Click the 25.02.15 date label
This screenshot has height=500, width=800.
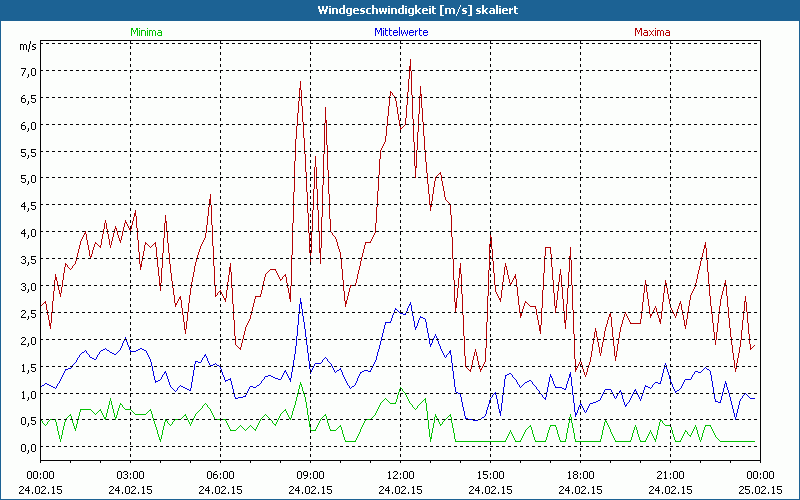[761, 490]
